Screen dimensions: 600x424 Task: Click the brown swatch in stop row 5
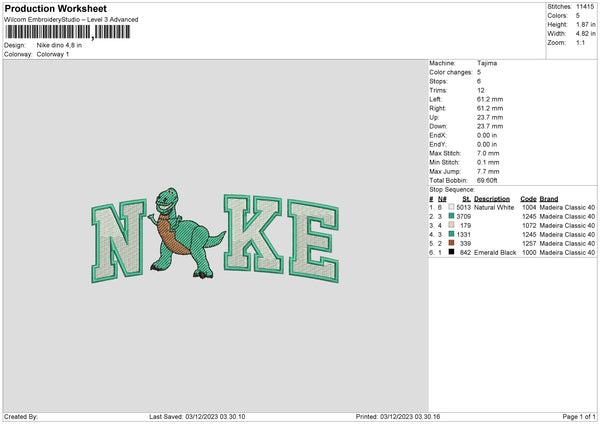click(451, 243)
